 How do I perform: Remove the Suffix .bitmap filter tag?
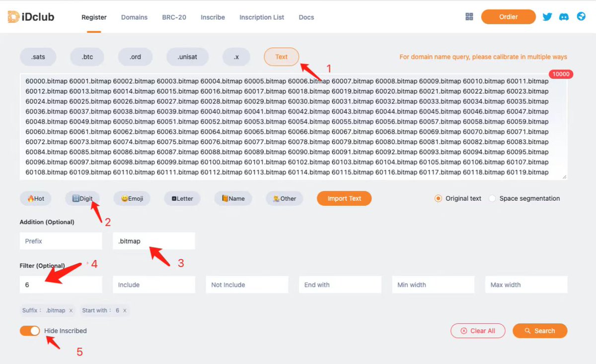click(x=71, y=310)
